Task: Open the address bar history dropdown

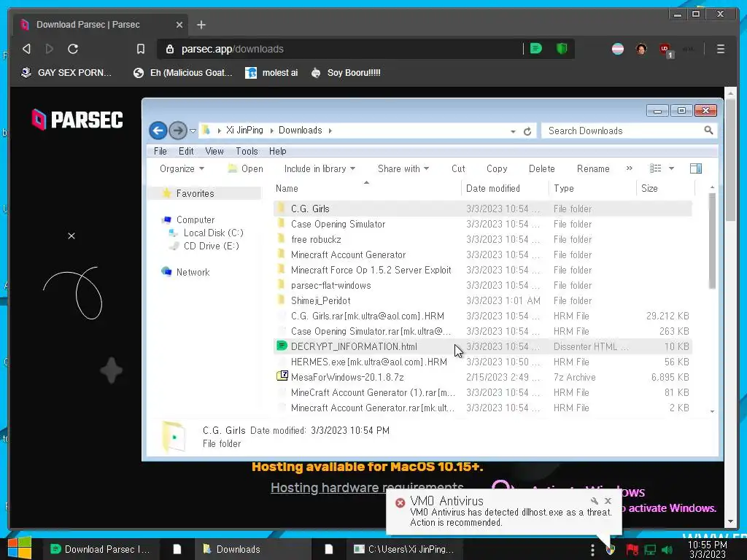Action: point(513,131)
